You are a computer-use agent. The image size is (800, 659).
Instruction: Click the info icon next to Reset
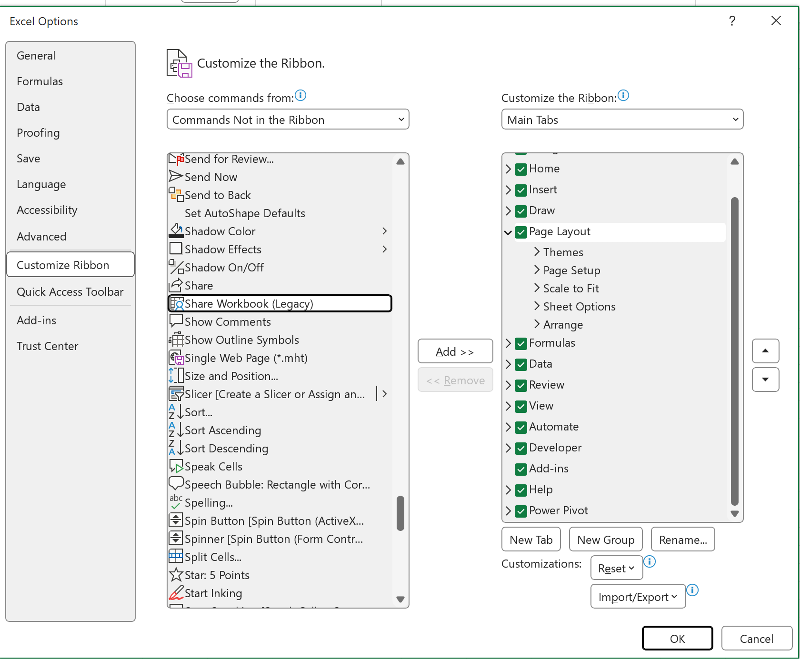click(649, 562)
